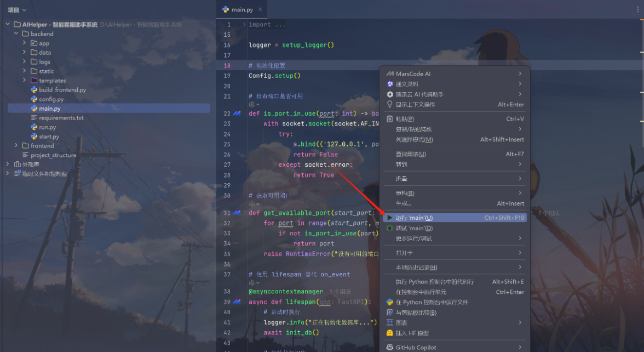Open the 打开于 submenu

click(x=455, y=252)
